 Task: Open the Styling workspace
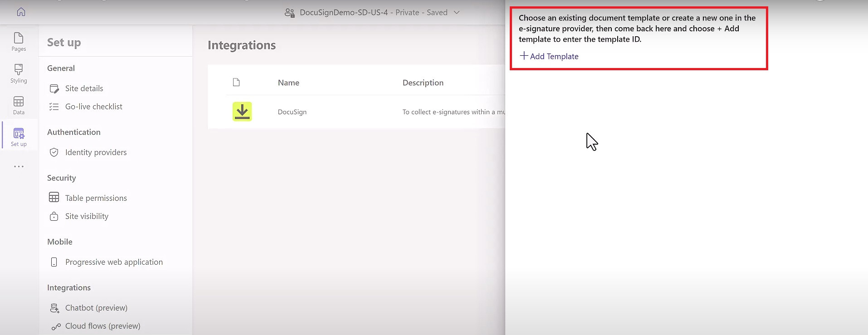coord(19,73)
